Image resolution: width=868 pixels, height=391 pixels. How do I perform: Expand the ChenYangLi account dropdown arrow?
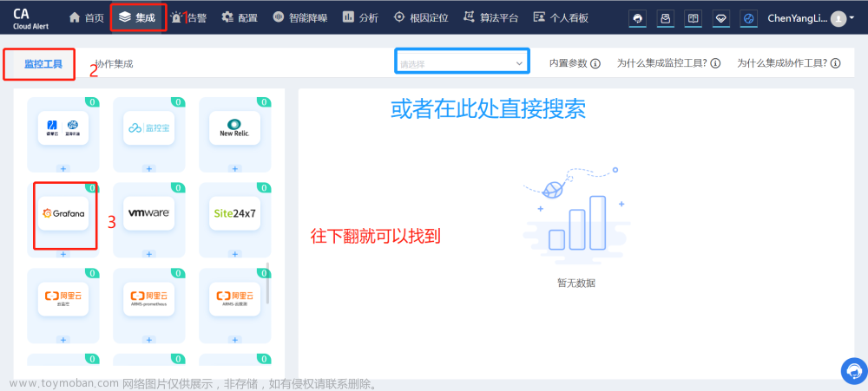(852, 19)
